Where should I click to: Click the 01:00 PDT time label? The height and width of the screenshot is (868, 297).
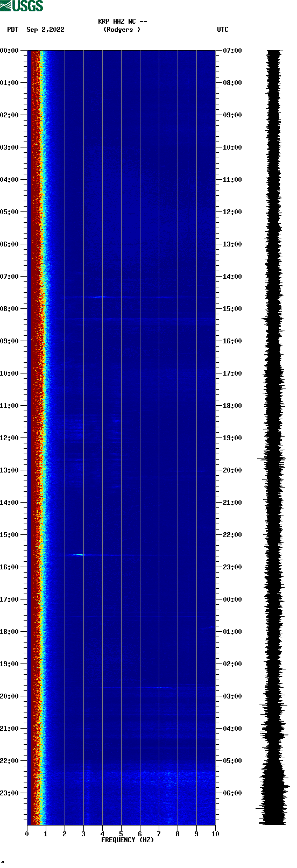tap(10, 83)
